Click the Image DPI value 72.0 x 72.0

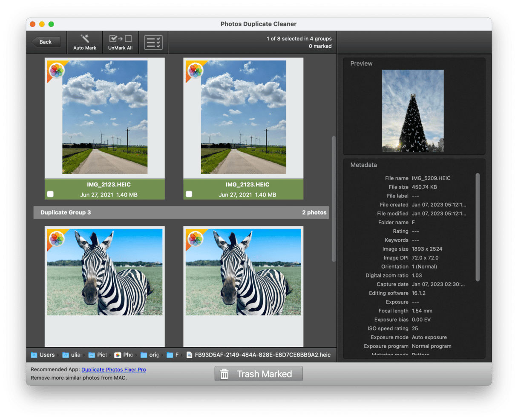pos(425,258)
